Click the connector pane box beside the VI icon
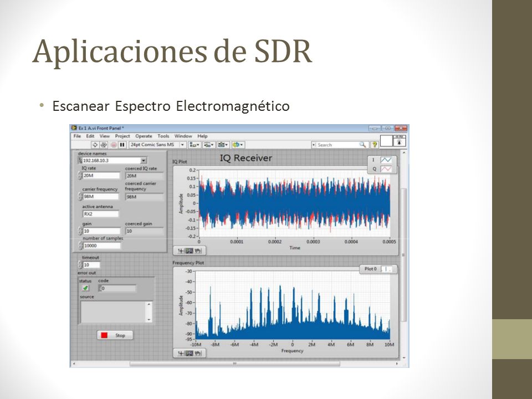 point(386,141)
